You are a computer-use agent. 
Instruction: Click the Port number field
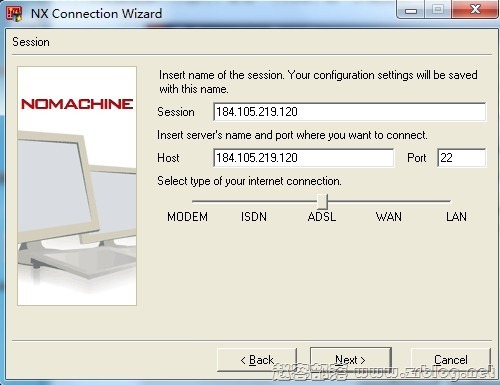462,158
